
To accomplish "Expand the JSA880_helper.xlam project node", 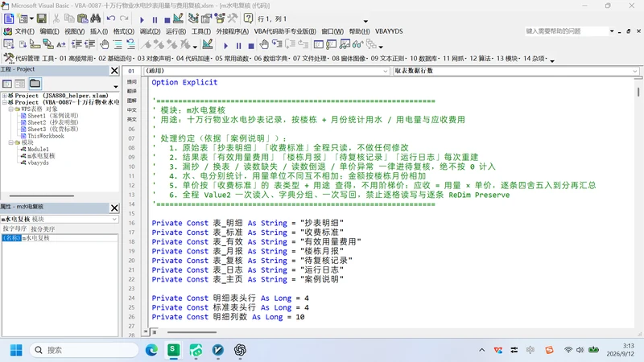I will click(x=5, y=95).
